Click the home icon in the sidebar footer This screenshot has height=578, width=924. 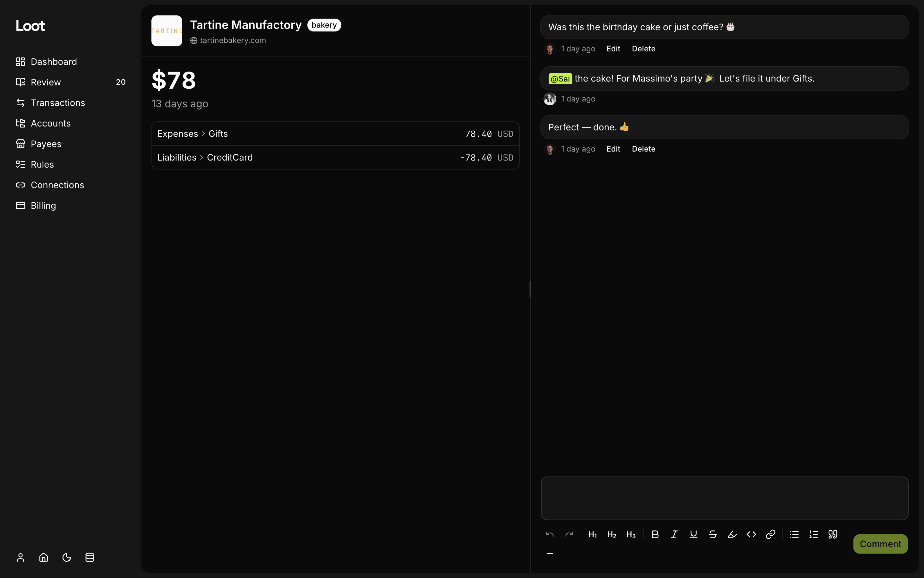[x=44, y=557]
